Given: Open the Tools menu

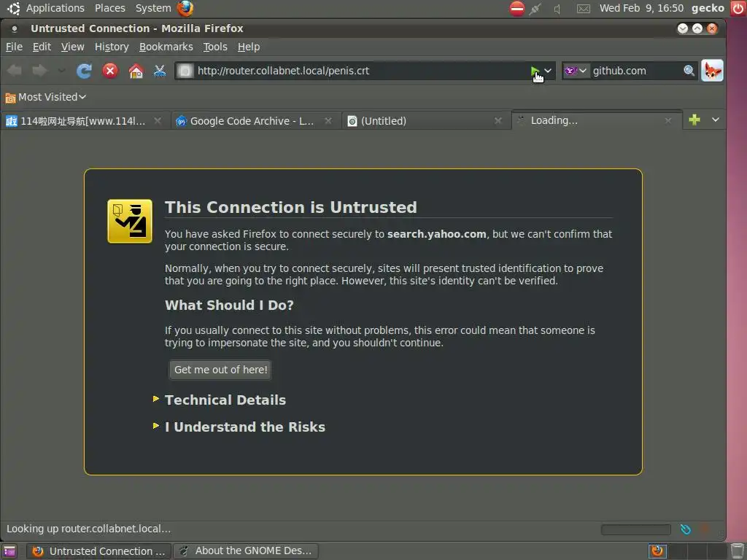Looking at the screenshot, I should pyautogui.click(x=215, y=47).
